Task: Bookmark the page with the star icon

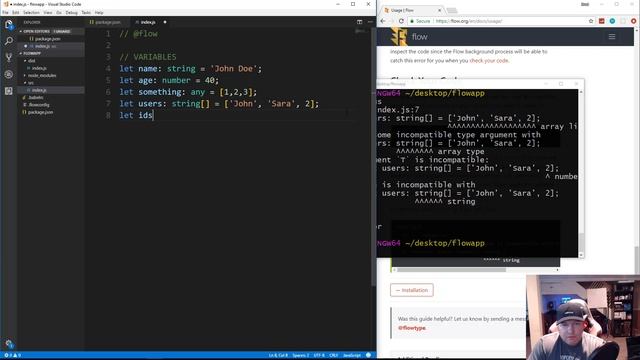Action: [591, 21]
